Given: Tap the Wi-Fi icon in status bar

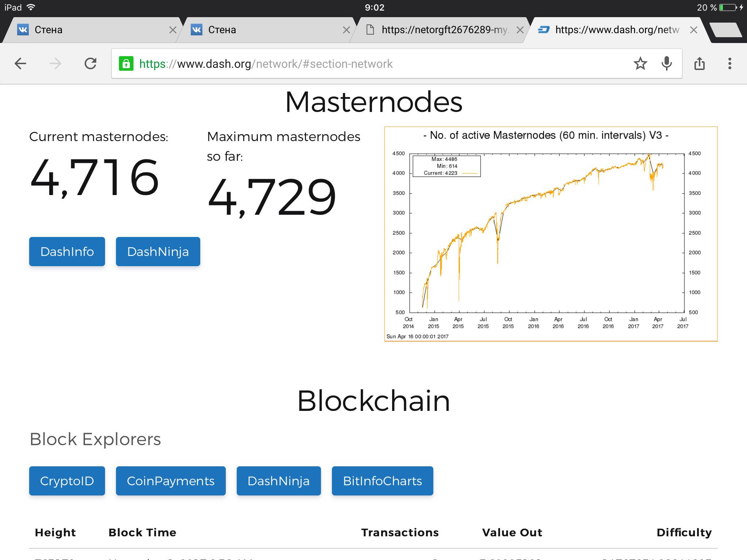Looking at the screenshot, I should pyautogui.click(x=31, y=7).
